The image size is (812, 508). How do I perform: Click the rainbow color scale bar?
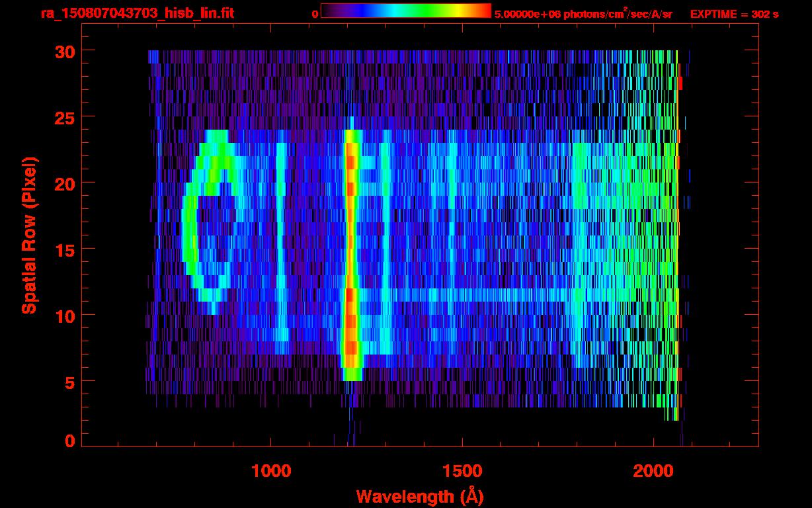(x=406, y=11)
